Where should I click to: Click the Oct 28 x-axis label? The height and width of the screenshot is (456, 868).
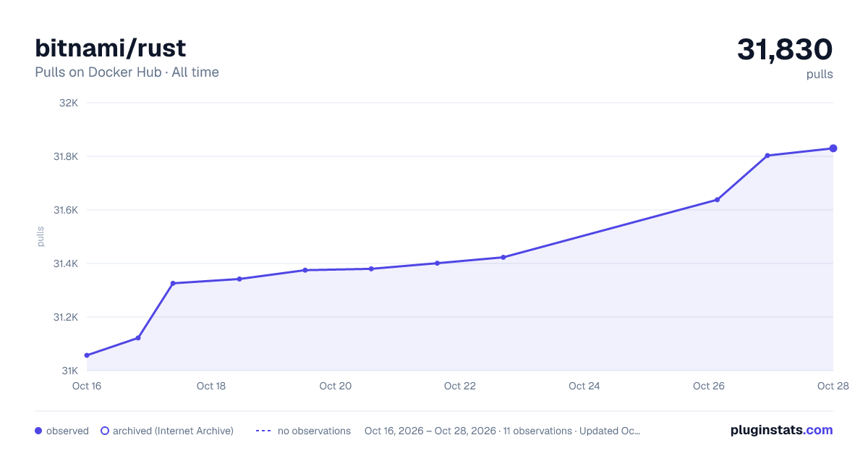click(833, 386)
